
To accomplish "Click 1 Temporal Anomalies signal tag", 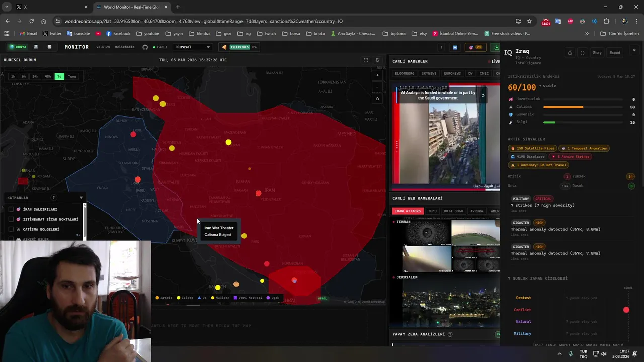I will [x=585, y=148].
